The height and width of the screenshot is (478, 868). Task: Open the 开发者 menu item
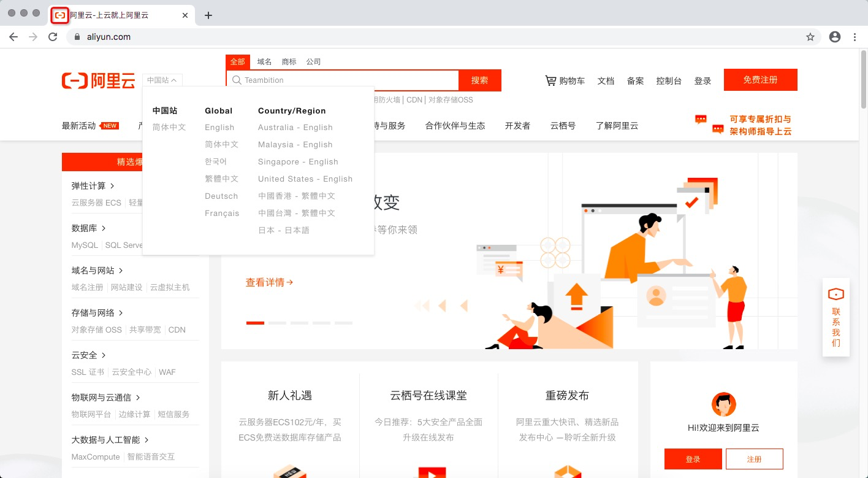coord(517,126)
